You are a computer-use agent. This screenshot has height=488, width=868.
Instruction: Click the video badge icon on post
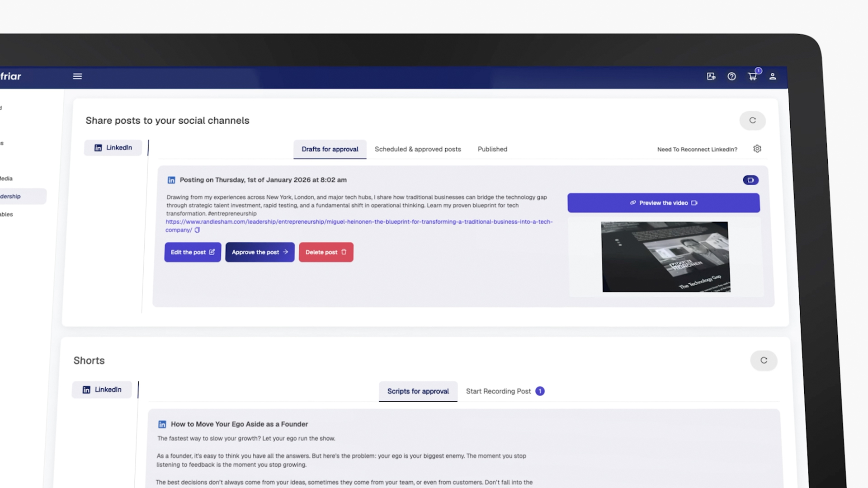click(750, 180)
